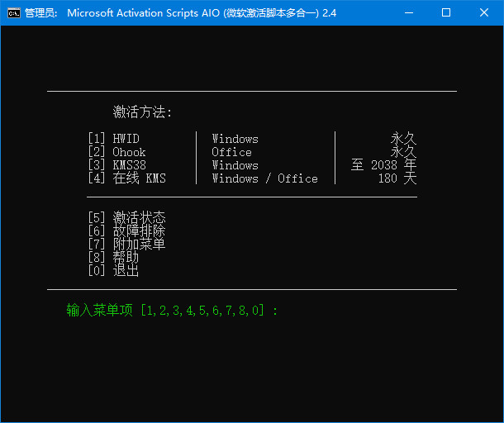
Task: Select the '[5] 激活状态' option
Action: click(x=127, y=217)
